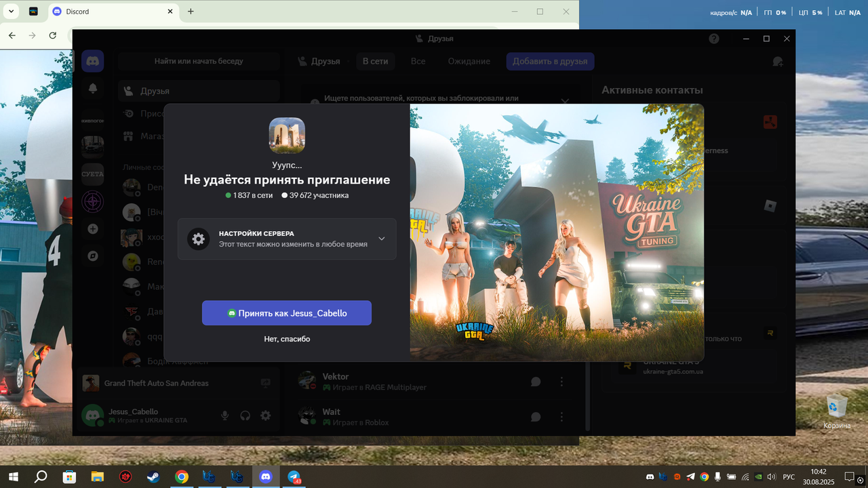This screenshot has height=488, width=868.
Task: Open the "СУЕТА" server icon
Action: coord(93,174)
